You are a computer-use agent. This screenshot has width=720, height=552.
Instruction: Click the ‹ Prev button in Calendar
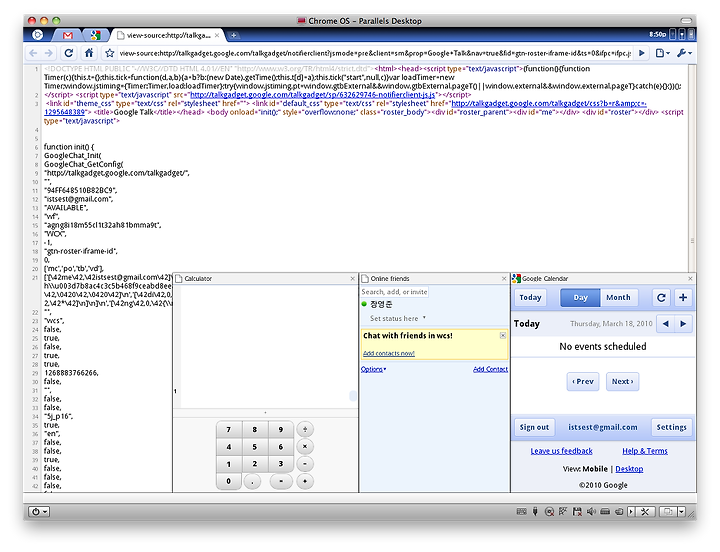[x=583, y=381]
